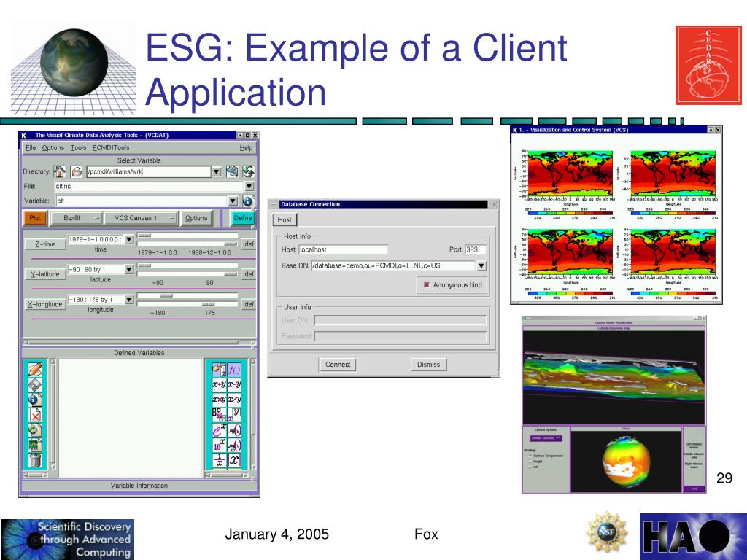
Task: Click the x+y addition icon
Action: tap(219, 384)
